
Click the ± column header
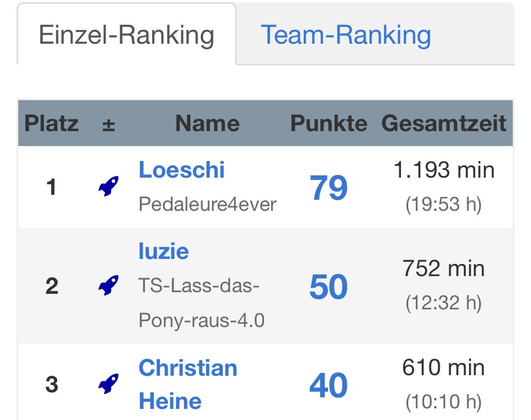click(108, 124)
